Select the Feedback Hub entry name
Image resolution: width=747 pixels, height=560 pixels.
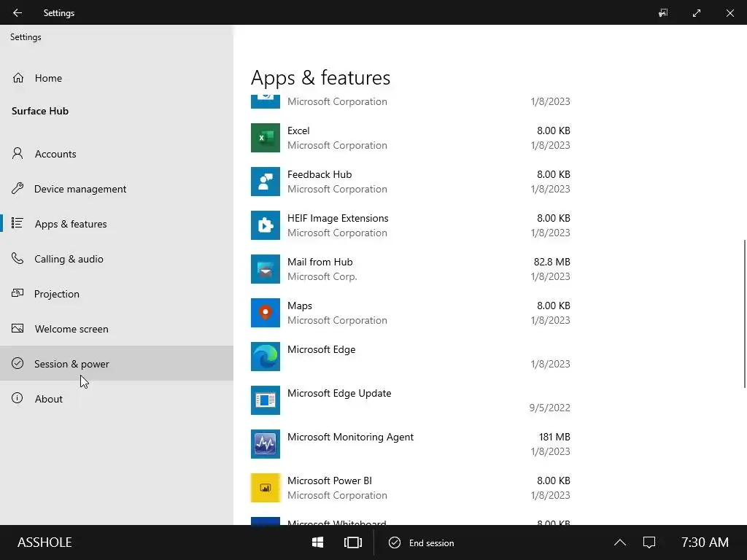320,174
